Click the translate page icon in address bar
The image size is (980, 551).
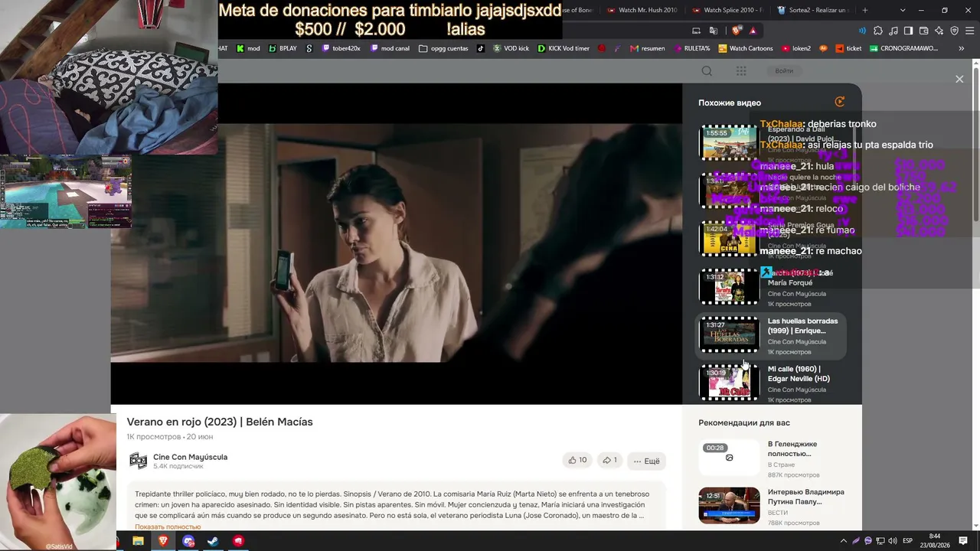(x=714, y=31)
